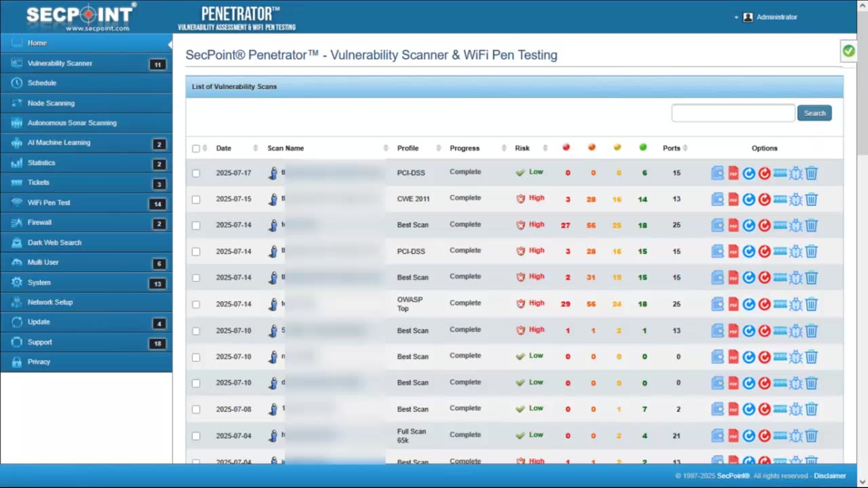Click the red severity dot column header
This screenshot has width=868, height=488.
click(566, 147)
